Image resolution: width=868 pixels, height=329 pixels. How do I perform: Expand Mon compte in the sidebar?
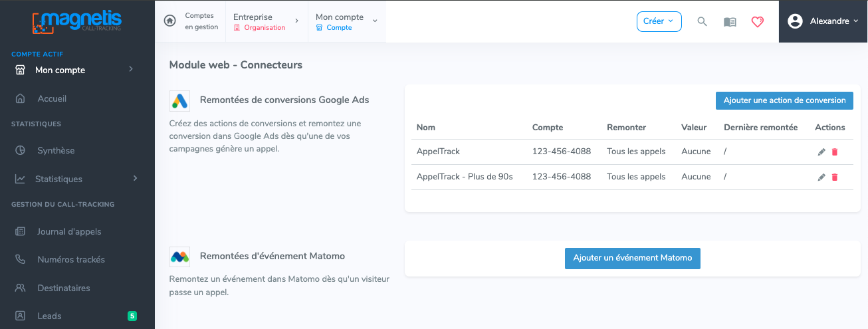(77, 70)
